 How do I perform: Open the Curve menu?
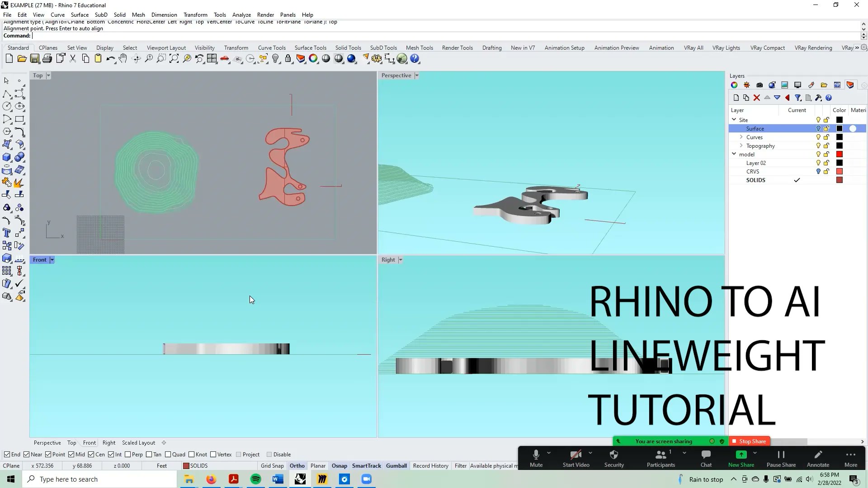tap(58, 14)
